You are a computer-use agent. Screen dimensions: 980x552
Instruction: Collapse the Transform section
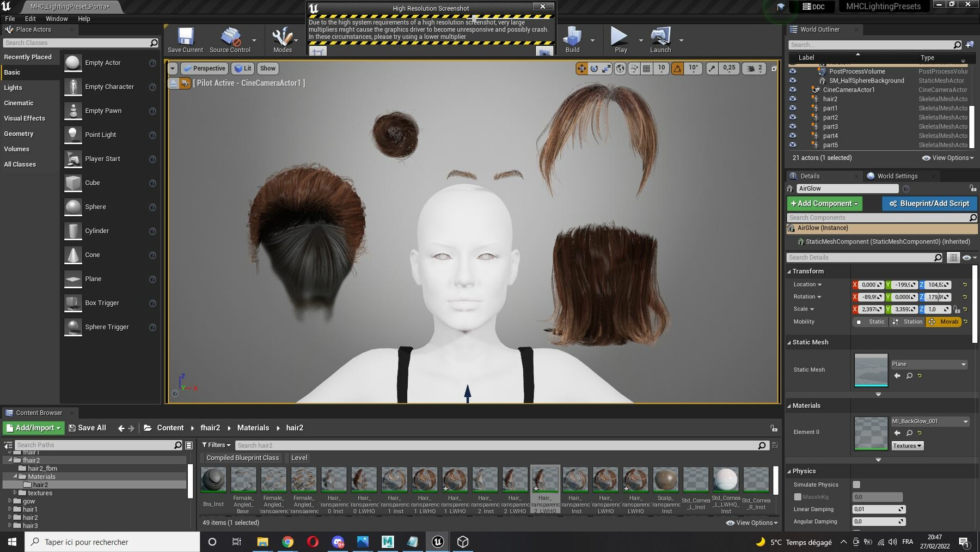789,271
